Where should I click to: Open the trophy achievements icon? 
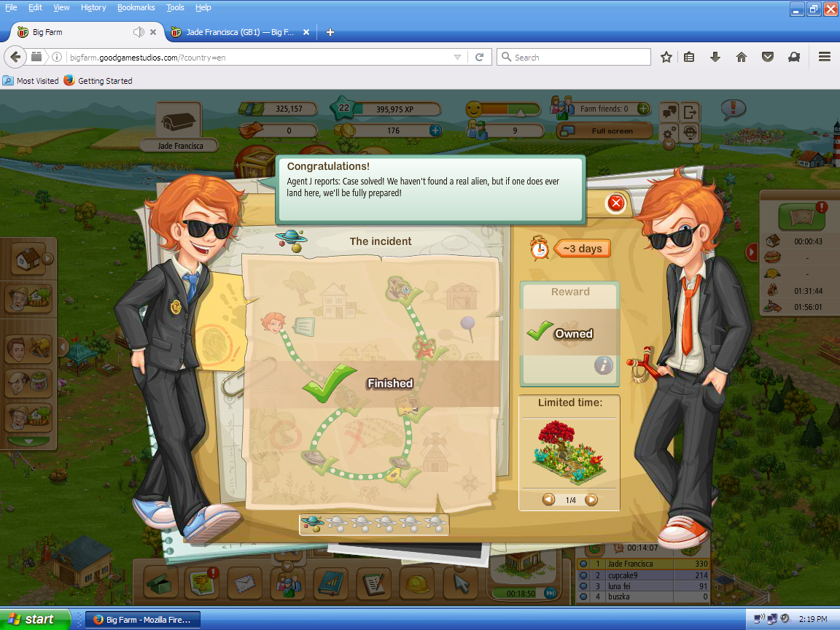coord(203,583)
